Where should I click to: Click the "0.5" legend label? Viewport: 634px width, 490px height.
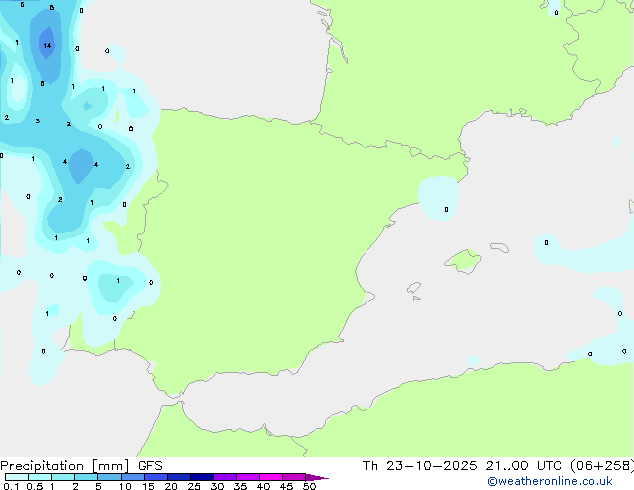click(35, 486)
